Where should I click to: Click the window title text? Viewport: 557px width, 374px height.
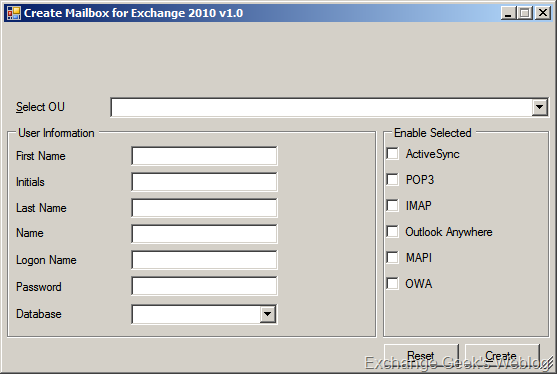tap(133, 13)
